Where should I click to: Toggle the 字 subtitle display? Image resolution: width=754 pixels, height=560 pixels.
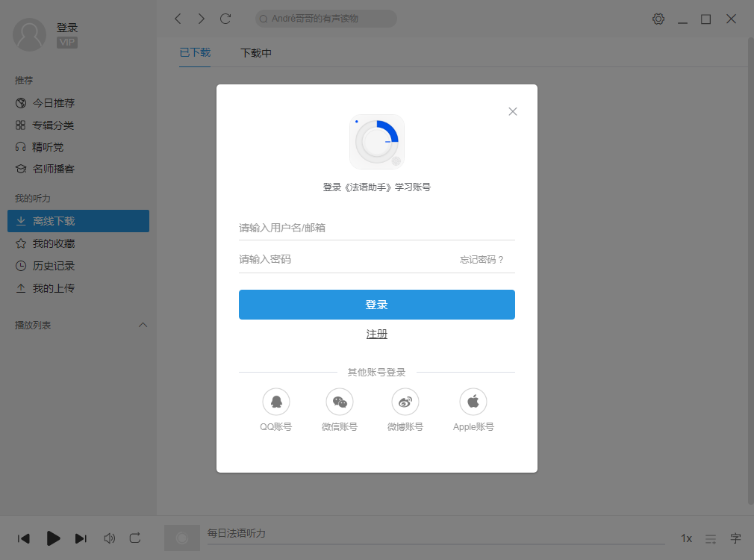pos(735,538)
